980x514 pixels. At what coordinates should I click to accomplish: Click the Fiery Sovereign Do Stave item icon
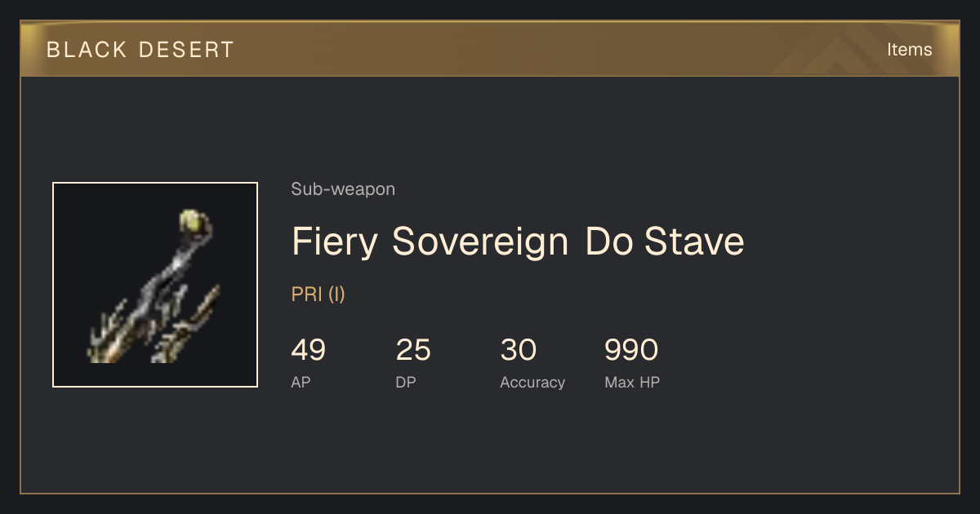pos(155,285)
